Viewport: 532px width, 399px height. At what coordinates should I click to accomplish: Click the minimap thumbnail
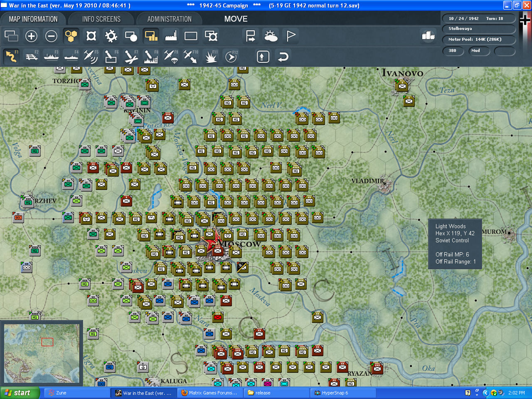[x=42, y=354]
